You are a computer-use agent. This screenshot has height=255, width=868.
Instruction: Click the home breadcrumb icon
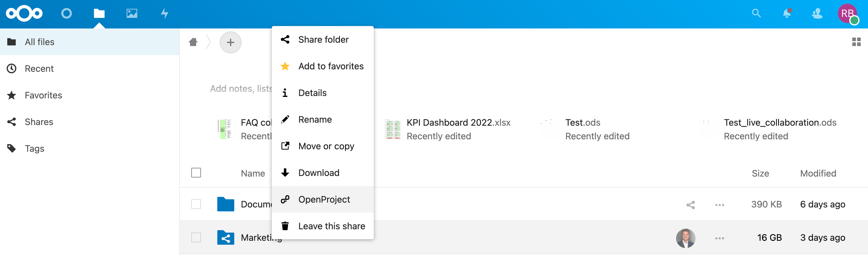tap(193, 42)
